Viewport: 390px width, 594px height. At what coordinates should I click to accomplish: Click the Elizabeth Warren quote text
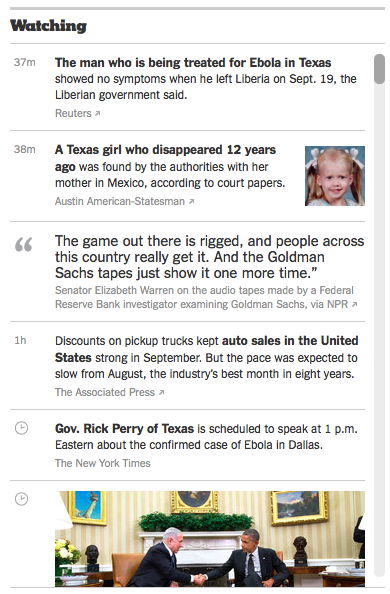click(x=209, y=257)
